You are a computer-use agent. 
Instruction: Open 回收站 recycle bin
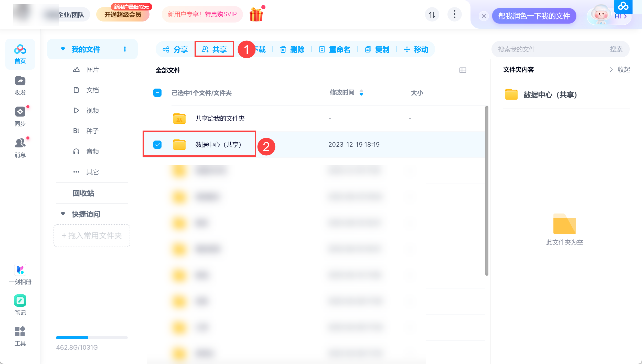(x=83, y=193)
